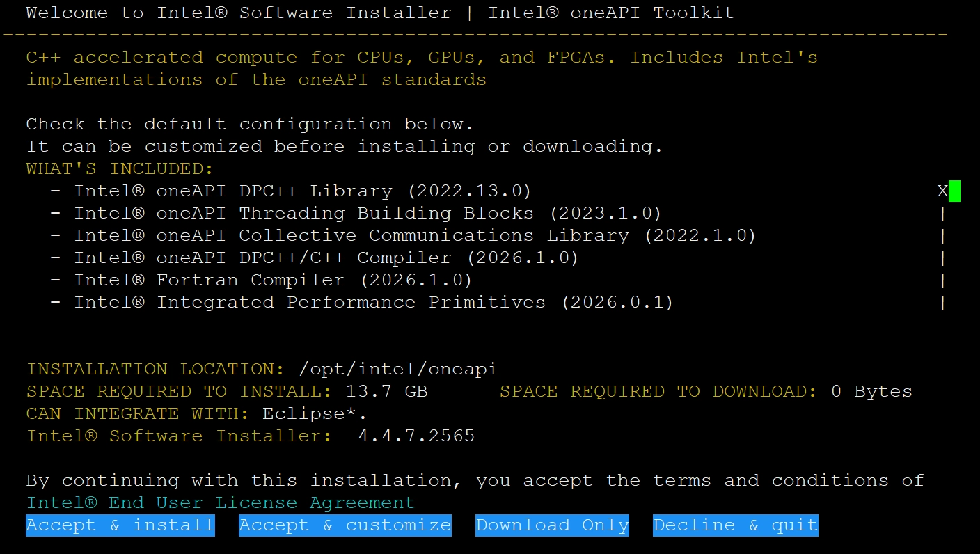
Task: Select Collective Communications Library list item
Action: click(x=416, y=236)
